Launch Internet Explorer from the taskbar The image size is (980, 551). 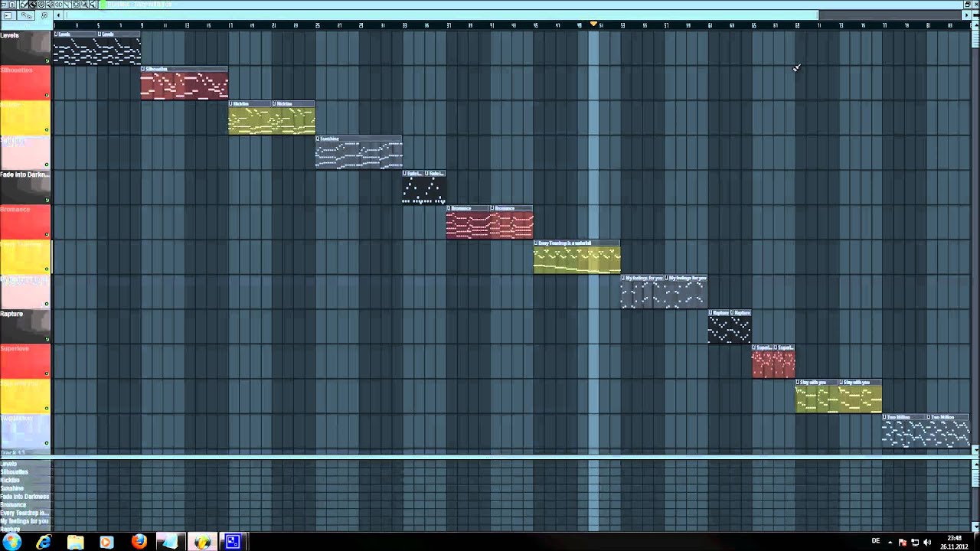44,542
